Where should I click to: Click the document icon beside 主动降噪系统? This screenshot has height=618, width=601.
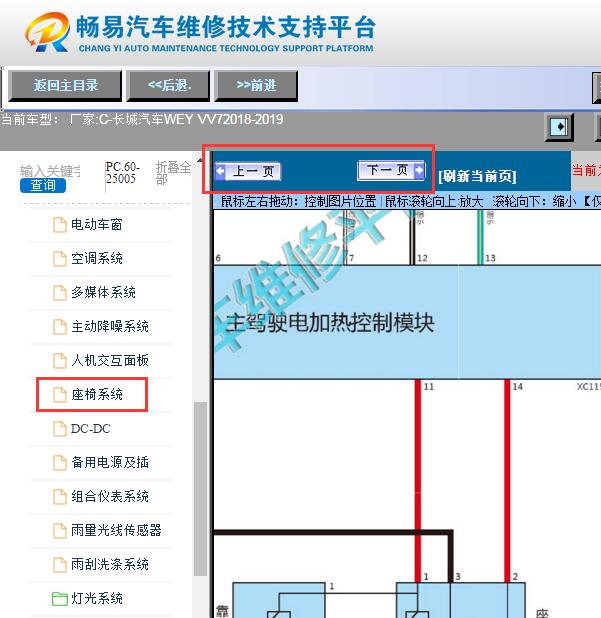[60, 327]
